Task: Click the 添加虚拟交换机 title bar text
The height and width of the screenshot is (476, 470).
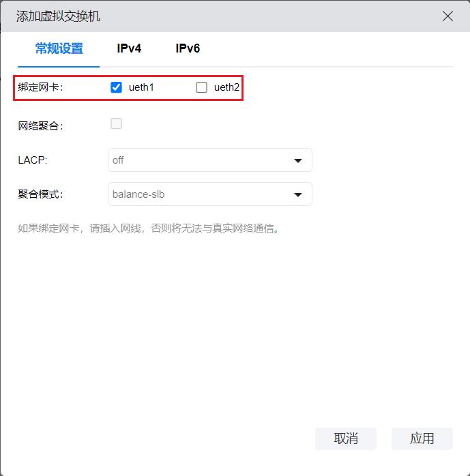Action: point(58,16)
